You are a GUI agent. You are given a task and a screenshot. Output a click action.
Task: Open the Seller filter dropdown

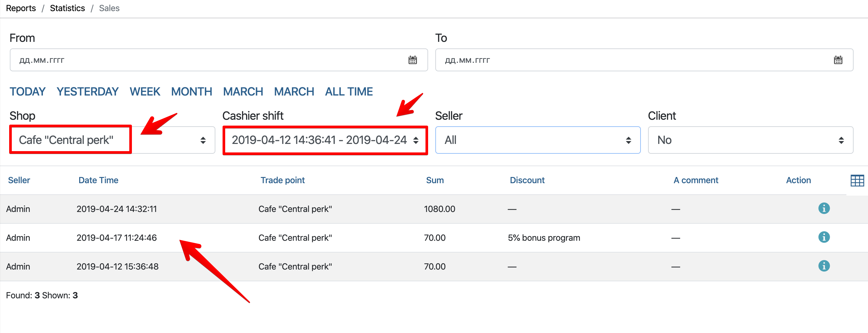point(537,140)
